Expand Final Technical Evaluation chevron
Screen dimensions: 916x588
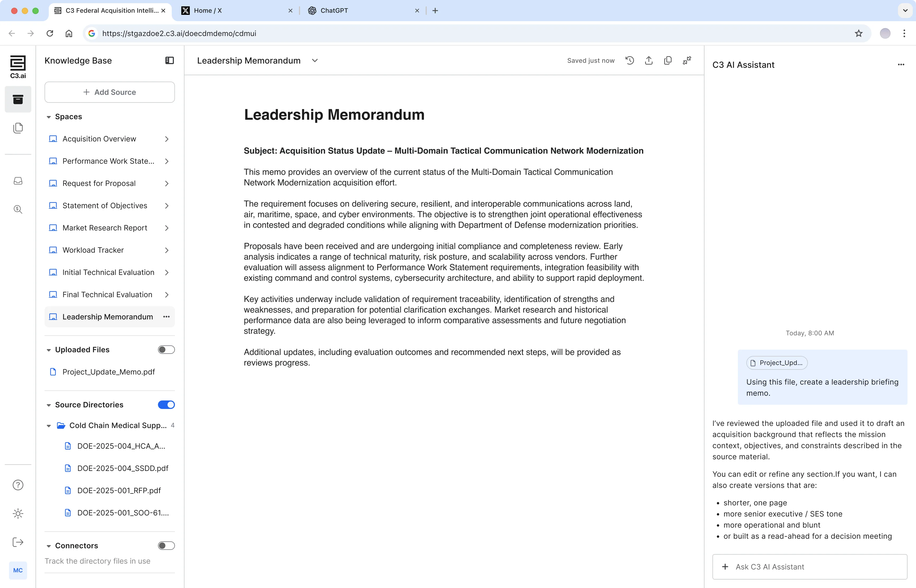tap(167, 294)
